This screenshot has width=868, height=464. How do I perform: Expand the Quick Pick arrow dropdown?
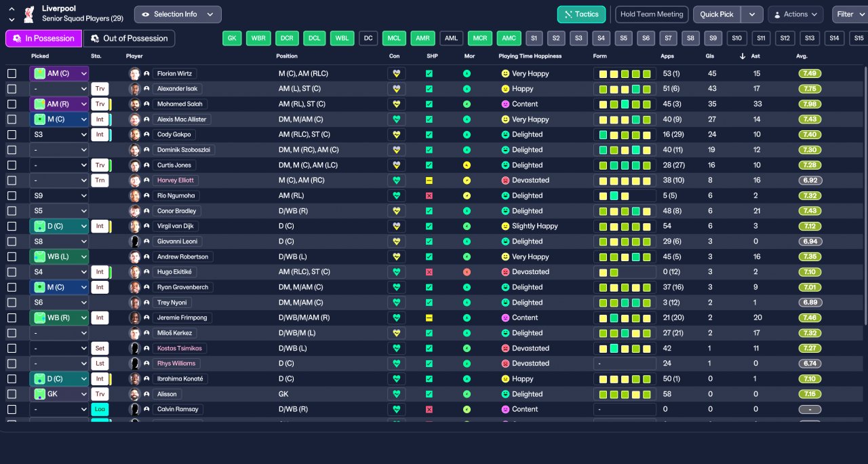click(x=751, y=14)
